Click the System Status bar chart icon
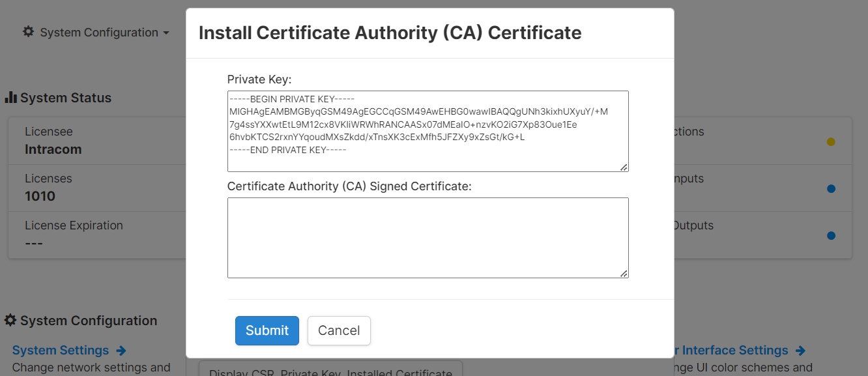The image size is (868, 376). (x=10, y=98)
